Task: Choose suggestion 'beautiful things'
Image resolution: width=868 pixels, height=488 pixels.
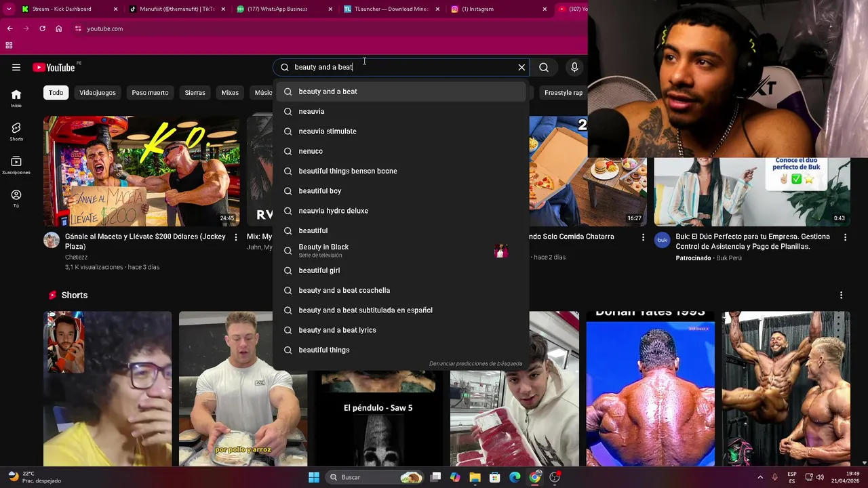Action: click(401, 350)
